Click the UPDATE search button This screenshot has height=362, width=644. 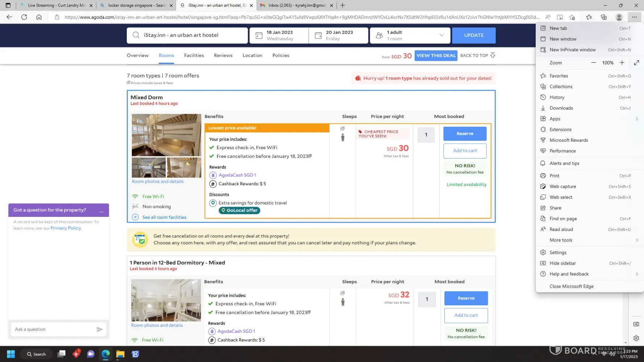(x=474, y=35)
